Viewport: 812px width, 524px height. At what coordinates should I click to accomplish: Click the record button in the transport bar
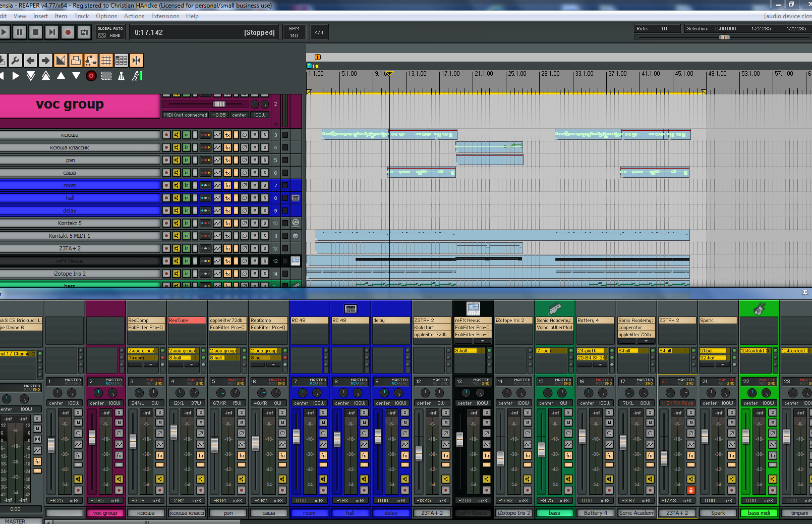[x=68, y=32]
